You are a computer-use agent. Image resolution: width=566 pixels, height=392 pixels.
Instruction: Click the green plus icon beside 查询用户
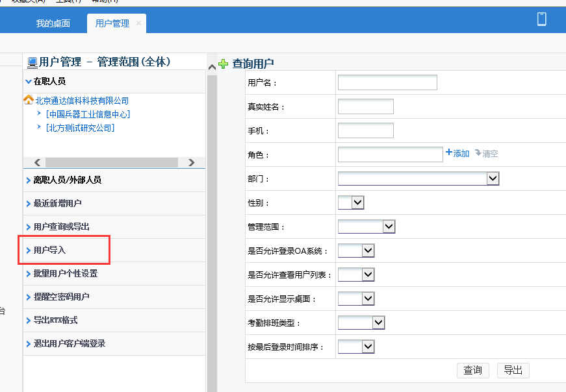[x=224, y=64]
